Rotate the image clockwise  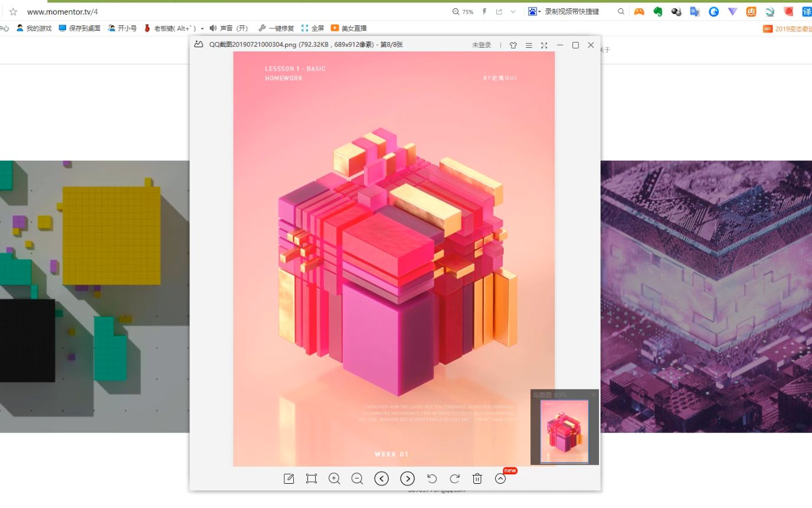pyautogui.click(x=454, y=478)
